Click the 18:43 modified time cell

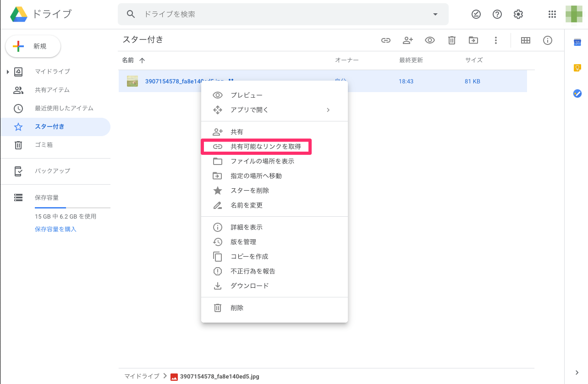click(406, 81)
